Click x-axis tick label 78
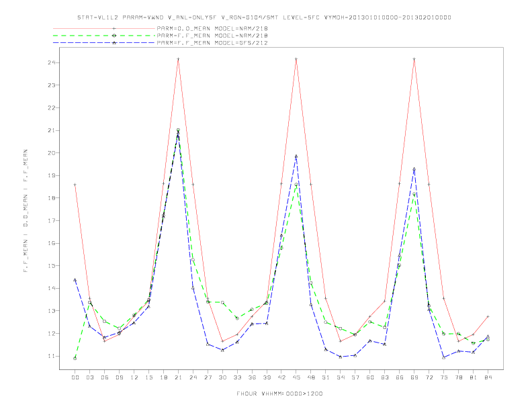 [x=458, y=377]
